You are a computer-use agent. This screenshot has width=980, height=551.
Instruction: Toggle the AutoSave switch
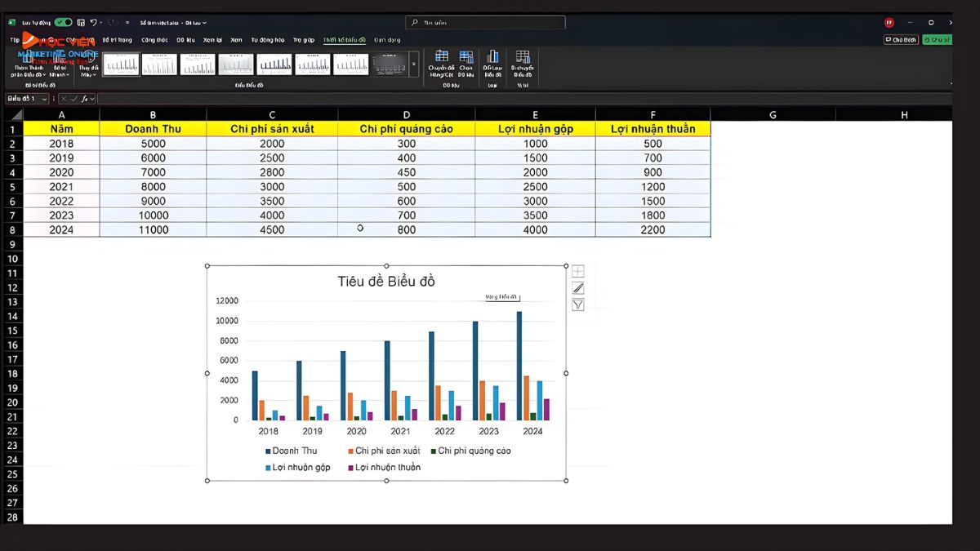tap(63, 23)
